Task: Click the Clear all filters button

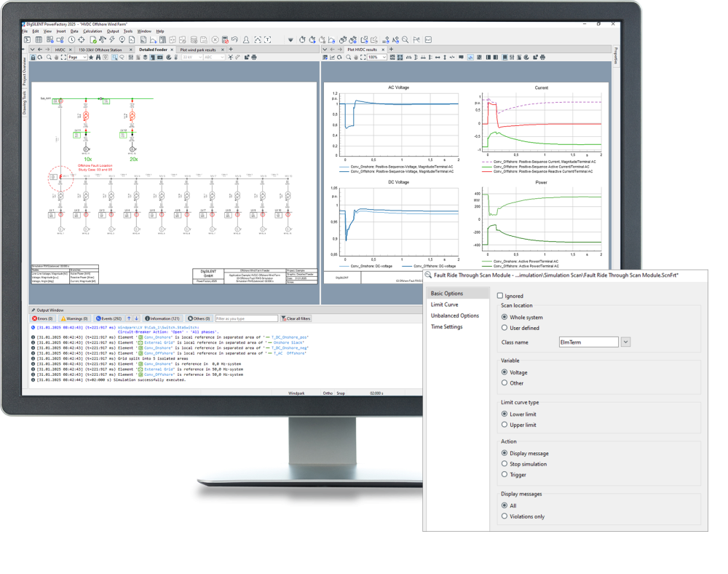Action: [296, 318]
